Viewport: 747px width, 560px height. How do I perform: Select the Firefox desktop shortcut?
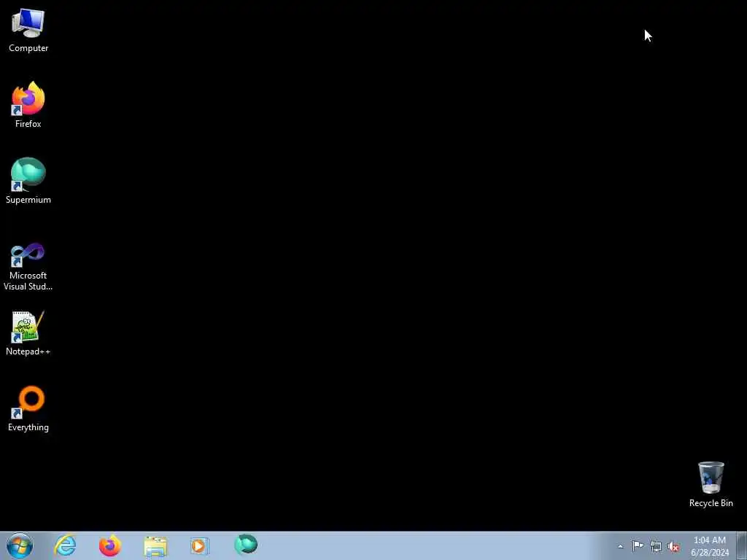coord(28,105)
